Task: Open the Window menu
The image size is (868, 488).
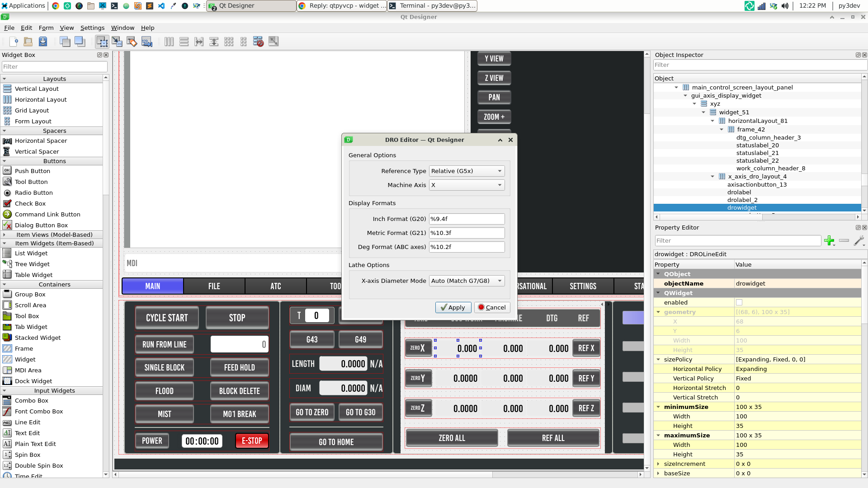Action: tap(123, 28)
